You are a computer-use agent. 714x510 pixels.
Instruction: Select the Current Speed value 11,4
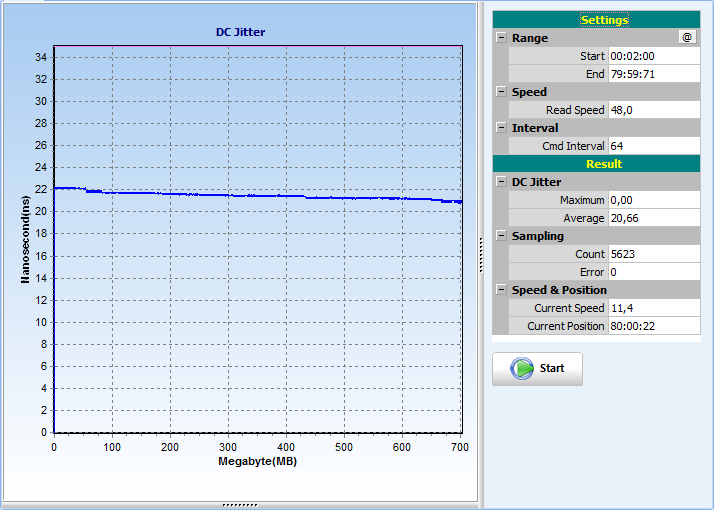click(x=654, y=308)
